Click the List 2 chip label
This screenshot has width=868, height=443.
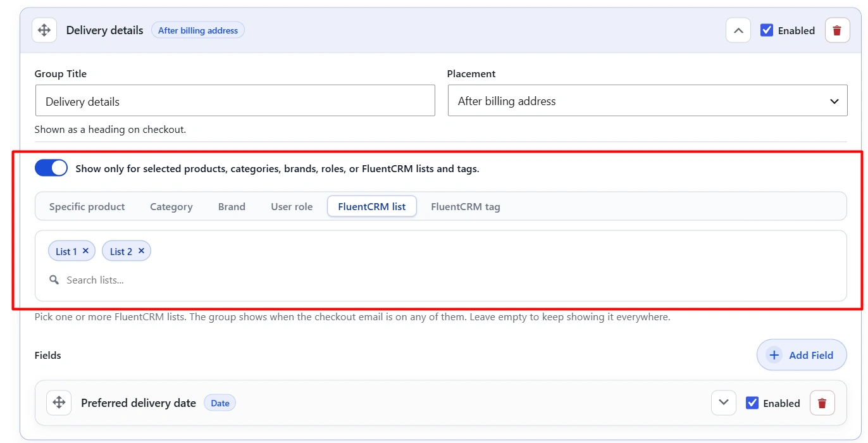click(x=121, y=251)
